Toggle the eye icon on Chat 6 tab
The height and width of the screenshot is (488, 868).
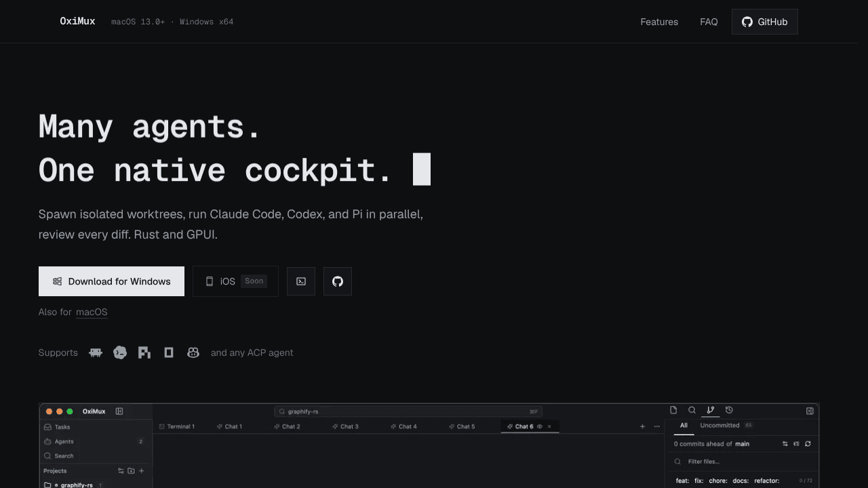tap(540, 426)
